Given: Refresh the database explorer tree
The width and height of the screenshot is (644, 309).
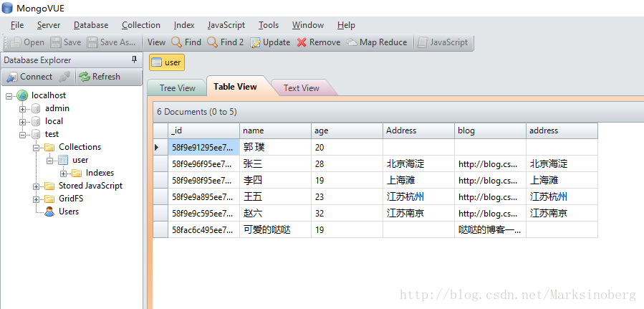Looking at the screenshot, I should click(100, 77).
